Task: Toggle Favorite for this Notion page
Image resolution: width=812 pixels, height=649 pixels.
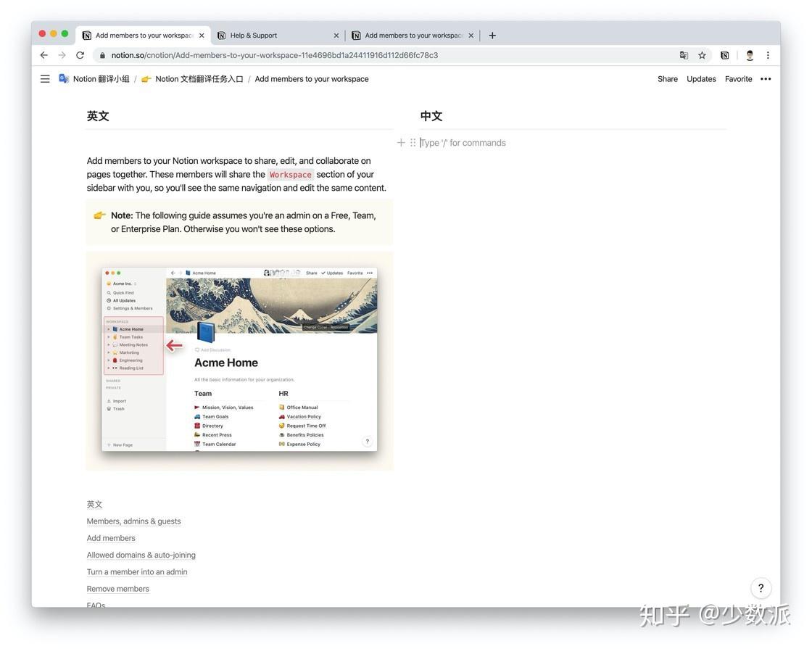Action: (x=738, y=78)
